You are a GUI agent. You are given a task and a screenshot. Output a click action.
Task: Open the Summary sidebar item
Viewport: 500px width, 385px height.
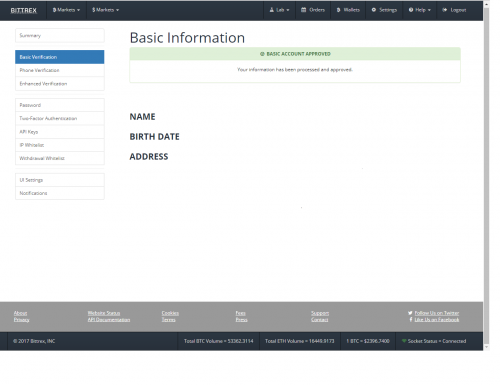tap(60, 35)
